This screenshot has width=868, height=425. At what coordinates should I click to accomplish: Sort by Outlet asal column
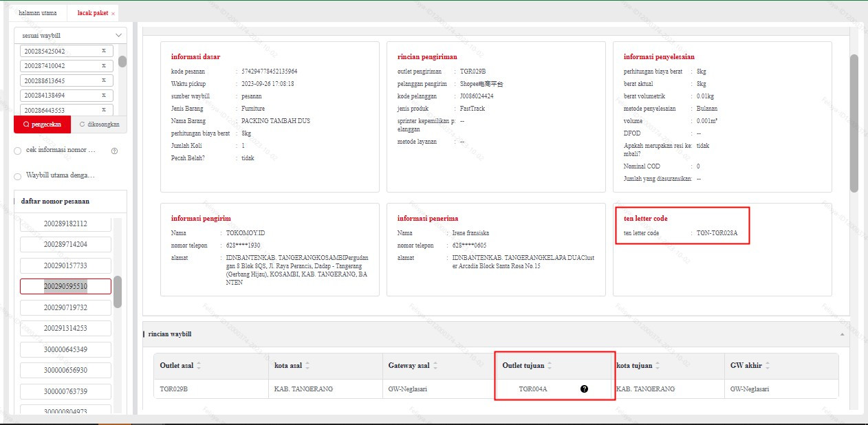click(199, 366)
